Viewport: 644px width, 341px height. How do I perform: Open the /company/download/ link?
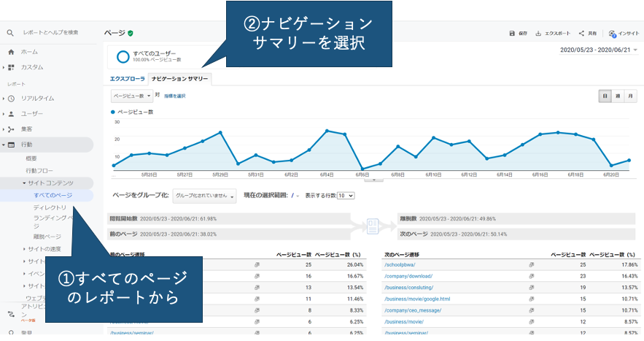coord(408,277)
